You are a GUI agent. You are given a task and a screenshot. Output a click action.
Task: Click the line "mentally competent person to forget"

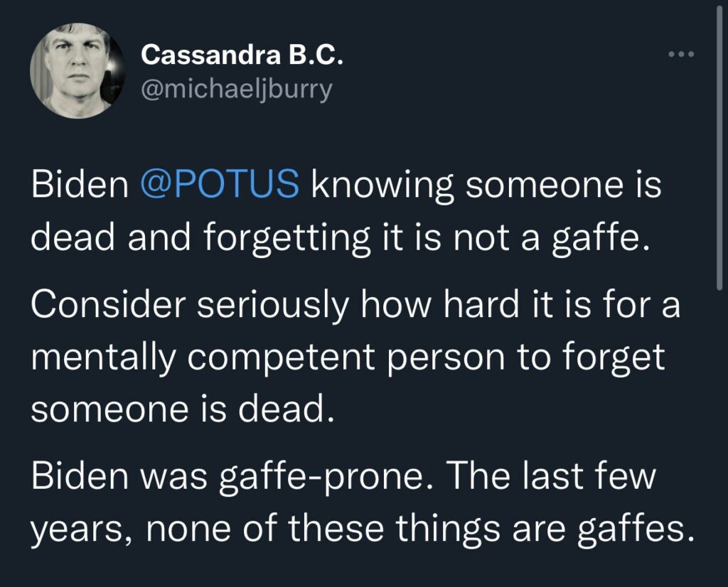point(348,357)
